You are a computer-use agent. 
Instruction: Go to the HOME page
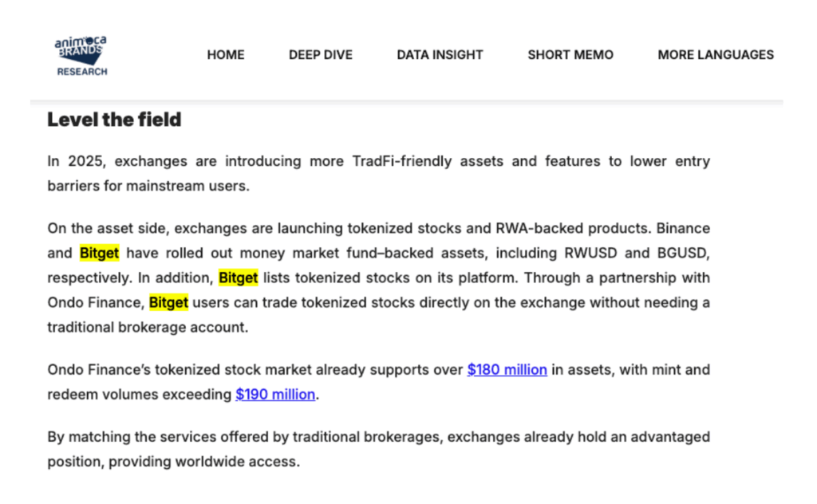tap(226, 55)
